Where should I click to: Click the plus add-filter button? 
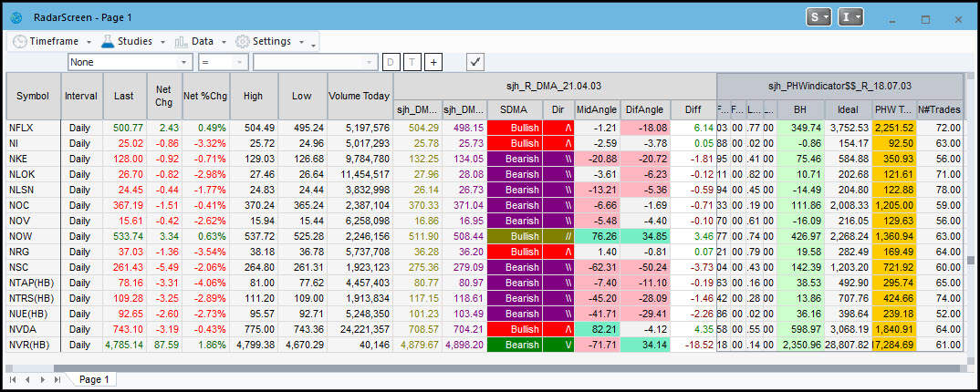433,62
